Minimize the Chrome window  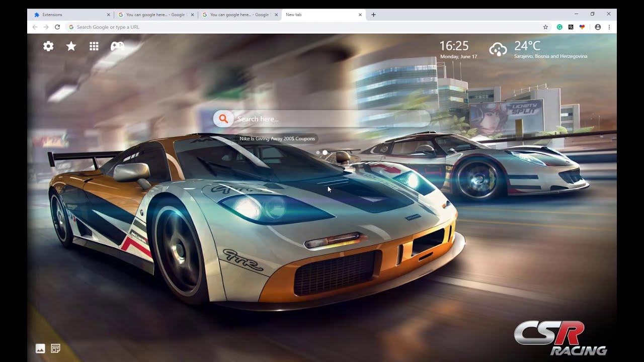click(x=576, y=14)
